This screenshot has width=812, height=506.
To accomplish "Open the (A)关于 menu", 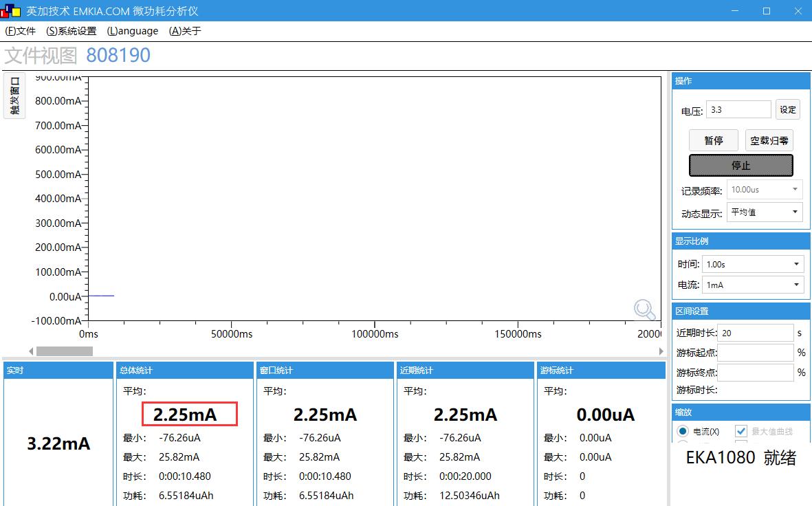I will [x=185, y=31].
